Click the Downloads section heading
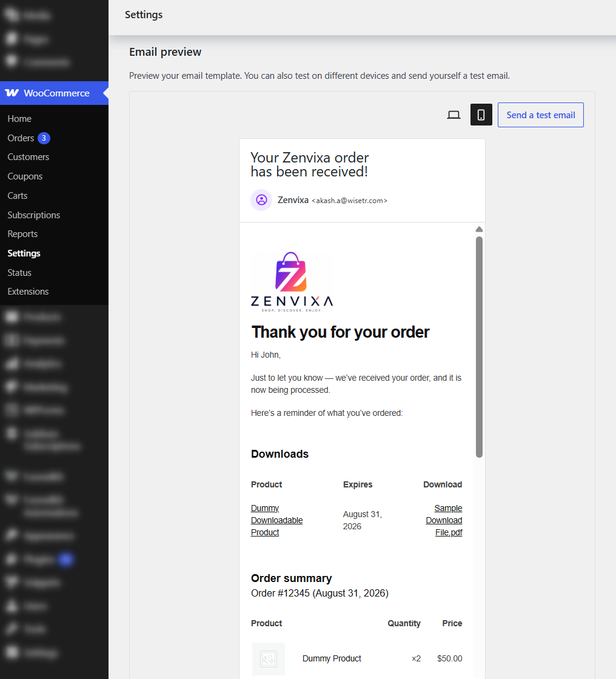616x679 pixels. tap(280, 454)
